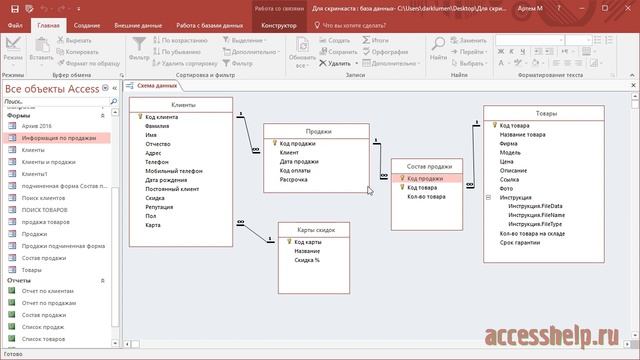Click the navigation pane scroll down arrow

click(x=115, y=344)
